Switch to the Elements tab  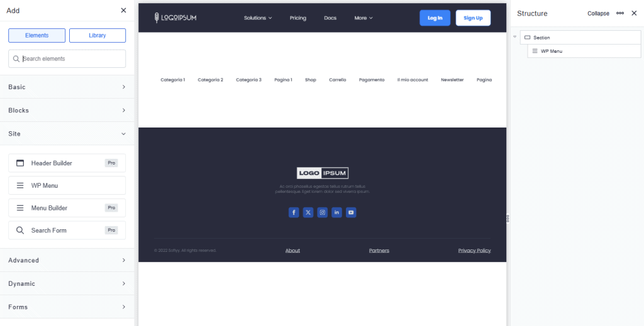(37, 35)
